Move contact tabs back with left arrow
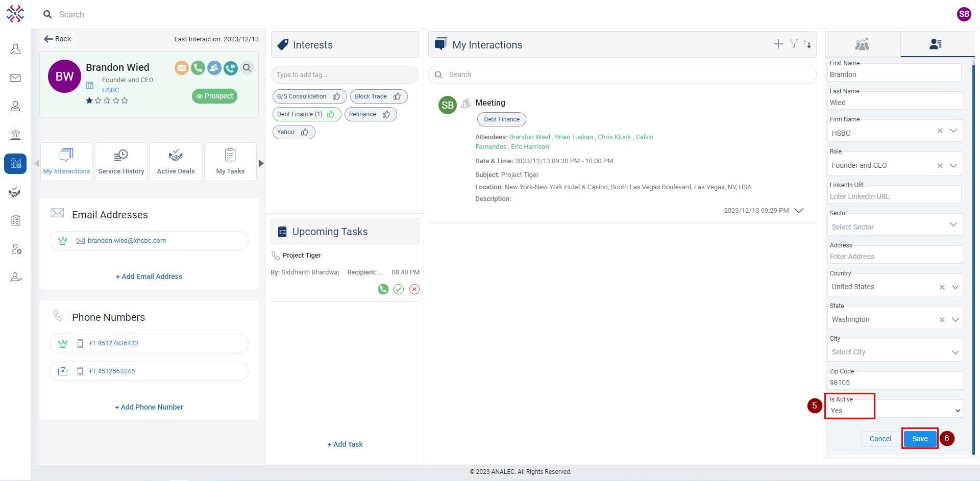 coord(36,163)
